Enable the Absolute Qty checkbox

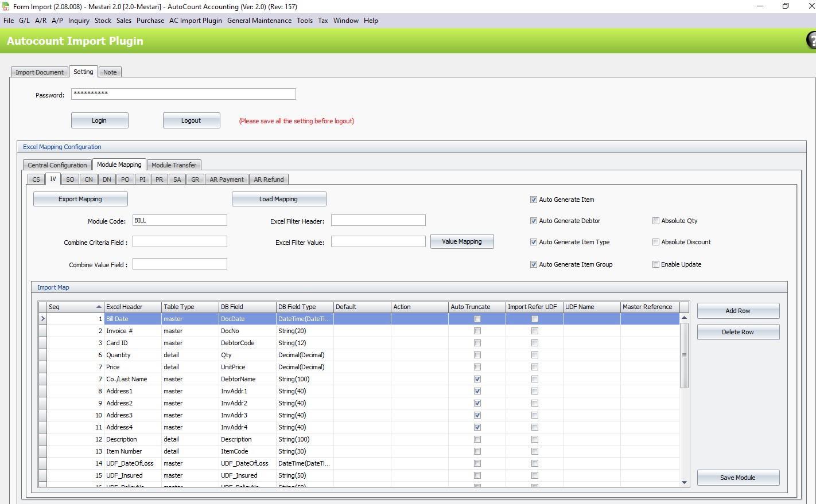point(656,220)
